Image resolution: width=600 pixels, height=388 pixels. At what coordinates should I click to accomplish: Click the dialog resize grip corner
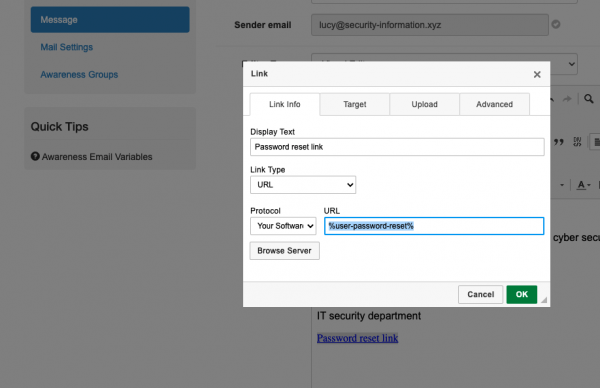tap(544, 300)
